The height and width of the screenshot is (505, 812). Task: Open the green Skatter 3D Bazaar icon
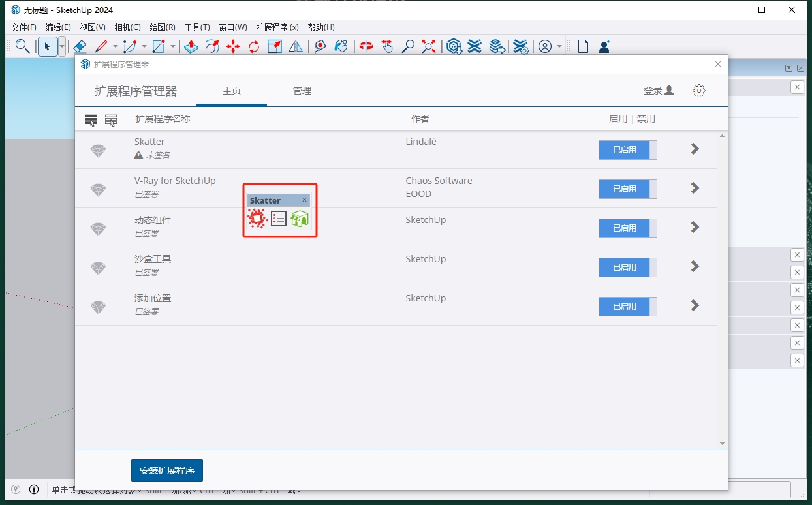click(300, 219)
